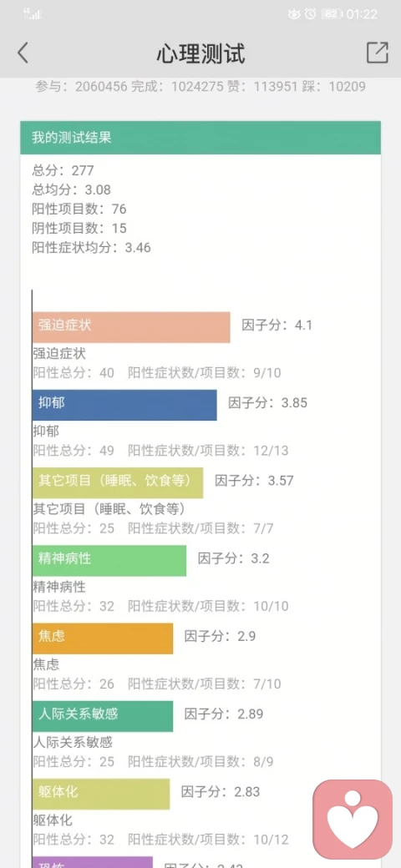Tap the back arrow icon
Screen dimensions: 401x868
coord(23,53)
